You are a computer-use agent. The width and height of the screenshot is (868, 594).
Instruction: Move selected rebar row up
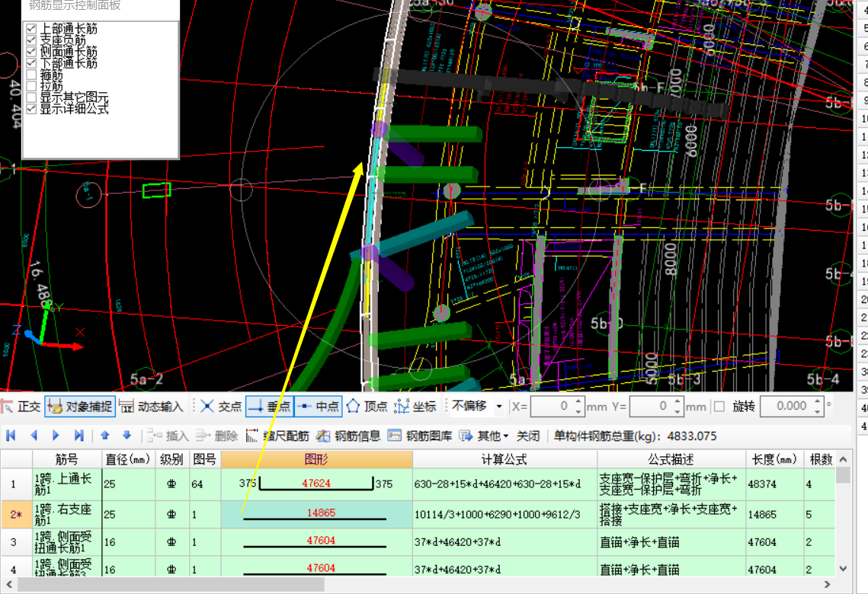click(104, 436)
